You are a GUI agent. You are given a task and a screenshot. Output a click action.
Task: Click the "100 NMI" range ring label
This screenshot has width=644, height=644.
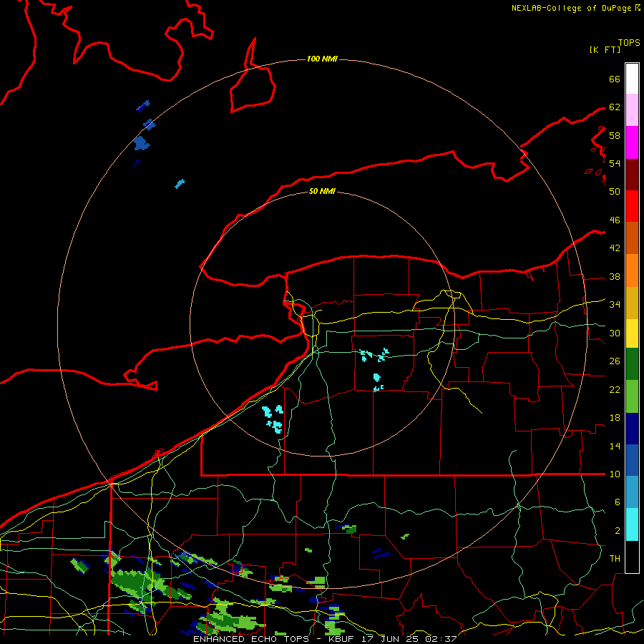(322, 59)
